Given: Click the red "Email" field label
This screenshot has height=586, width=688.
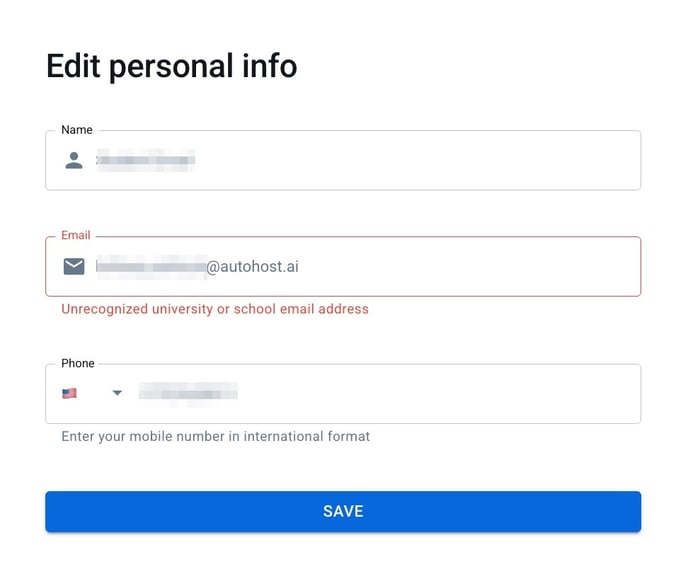Looking at the screenshot, I should click(76, 236).
